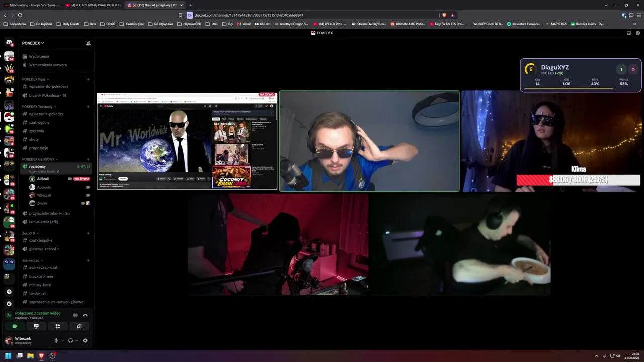Screen dimensions: 644x362
Task: Create a channel in POKEDEX Wpis category
Action: click(88, 79)
